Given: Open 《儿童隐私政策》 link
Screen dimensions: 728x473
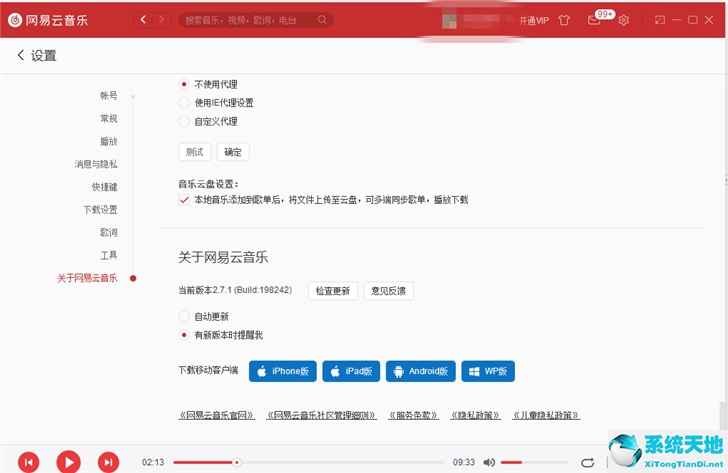Looking at the screenshot, I should pyautogui.click(x=546, y=415).
